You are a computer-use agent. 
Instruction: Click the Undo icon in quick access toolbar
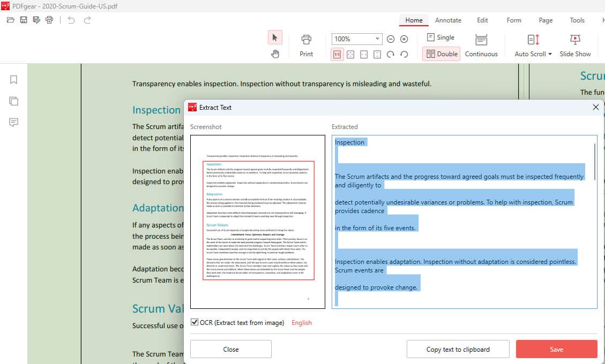coord(71,20)
